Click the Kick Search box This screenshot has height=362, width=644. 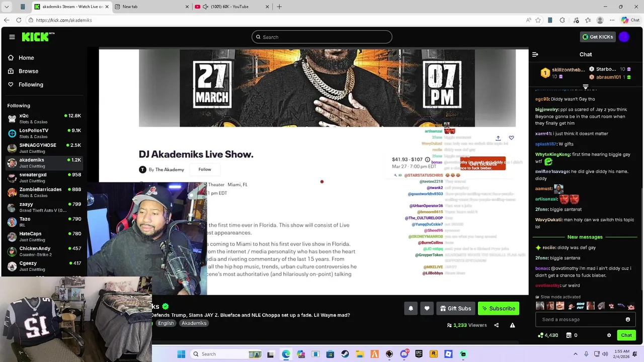pyautogui.click(x=322, y=37)
